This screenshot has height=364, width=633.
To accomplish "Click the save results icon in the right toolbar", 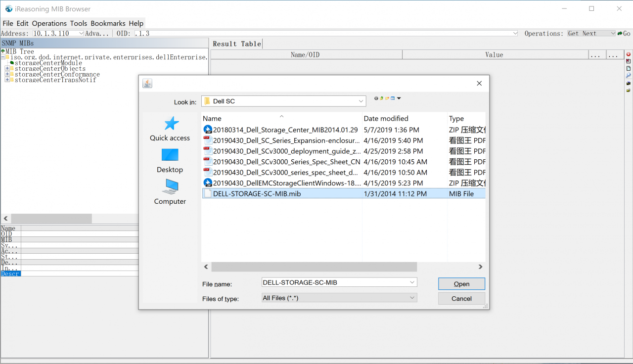I will tap(629, 83).
